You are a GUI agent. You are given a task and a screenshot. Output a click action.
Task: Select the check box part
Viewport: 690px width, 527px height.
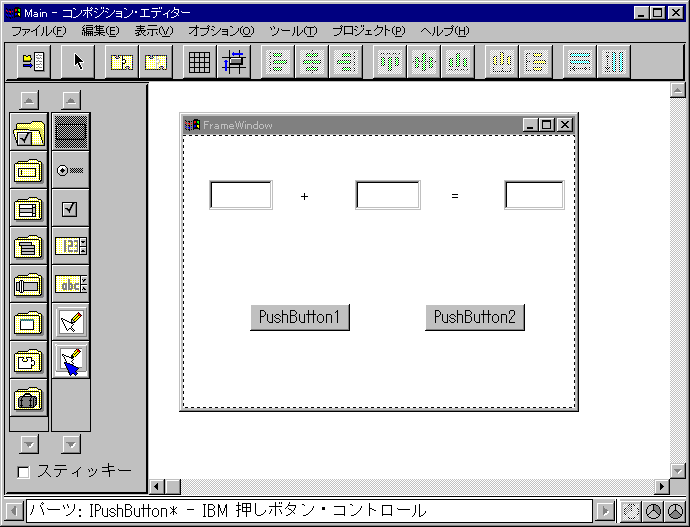click(71, 209)
